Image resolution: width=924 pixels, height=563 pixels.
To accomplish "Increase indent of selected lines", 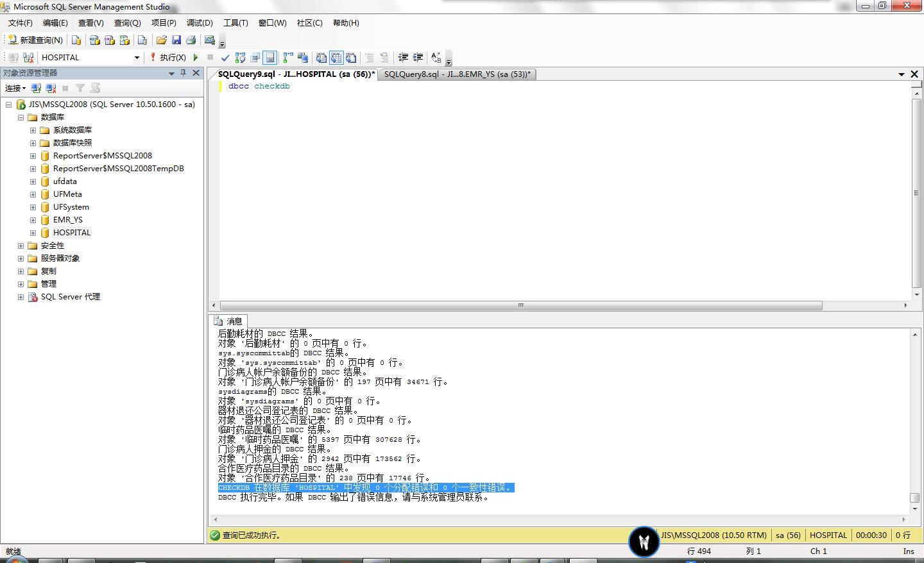I will coord(418,58).
